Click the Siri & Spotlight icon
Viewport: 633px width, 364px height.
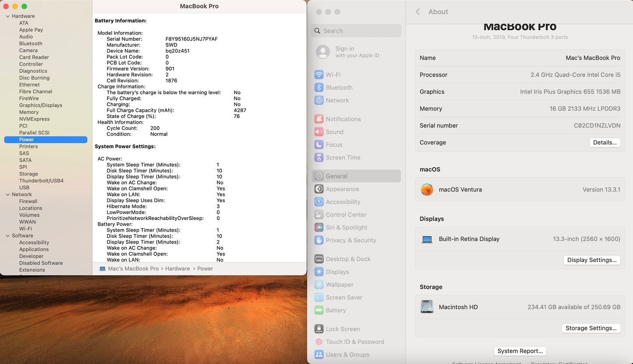[x=319, y=227]
